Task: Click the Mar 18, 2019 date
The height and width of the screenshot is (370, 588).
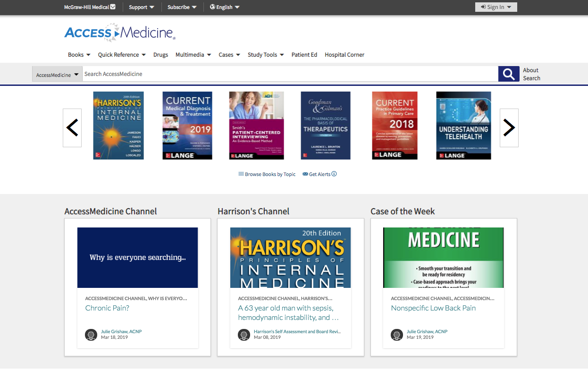Action: pyautogui.click(x=114, y=337)
